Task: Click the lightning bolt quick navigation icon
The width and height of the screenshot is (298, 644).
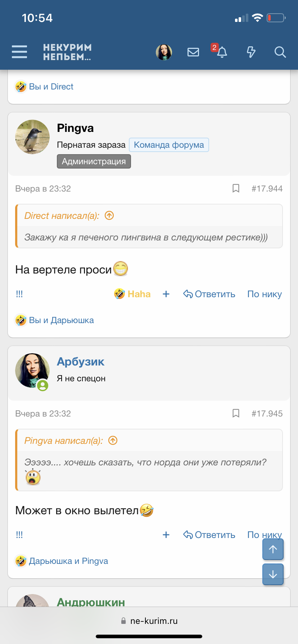Action: click(x=251, y=52)
